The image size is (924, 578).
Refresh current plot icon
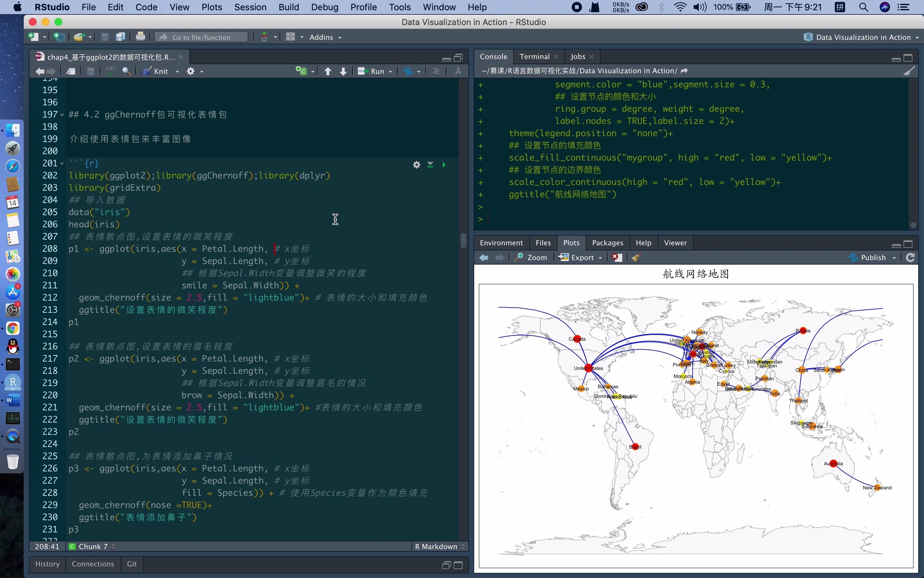(x=910, y=258)
